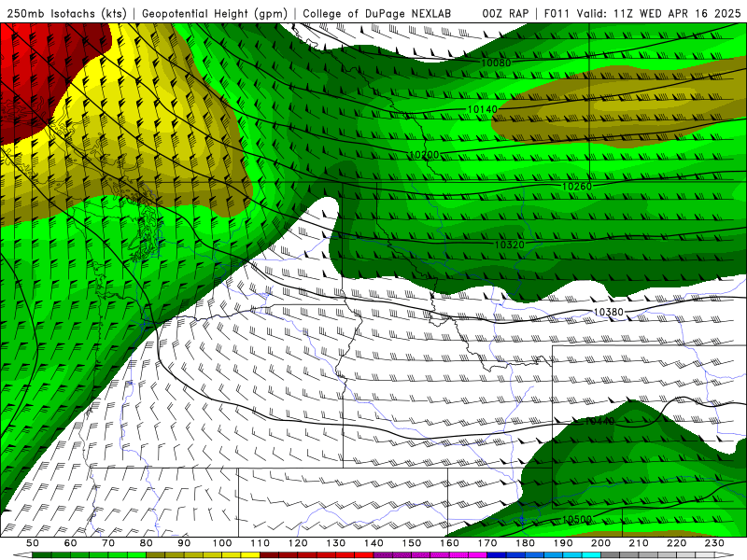
Task: Click the 100 knot legend label
Action: [x=222, y=543]
